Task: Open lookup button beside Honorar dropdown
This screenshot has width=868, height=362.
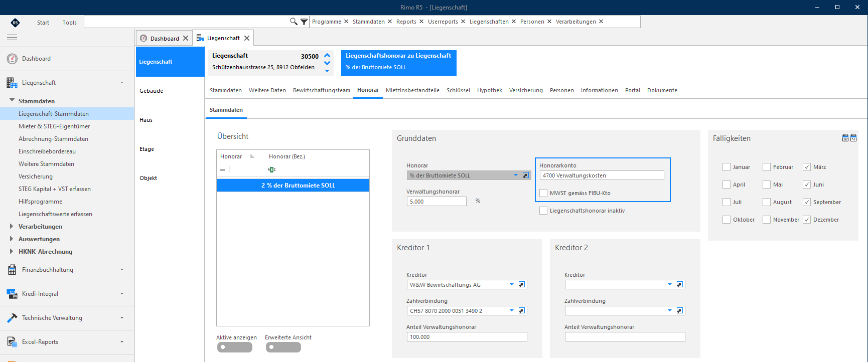Action: click(526, 175)
